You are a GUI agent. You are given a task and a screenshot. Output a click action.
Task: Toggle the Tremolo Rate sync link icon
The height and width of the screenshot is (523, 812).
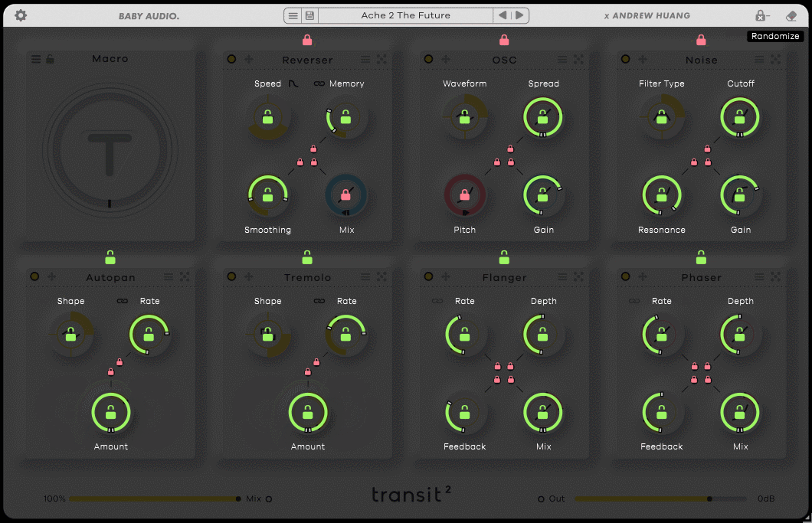point(319,301)
